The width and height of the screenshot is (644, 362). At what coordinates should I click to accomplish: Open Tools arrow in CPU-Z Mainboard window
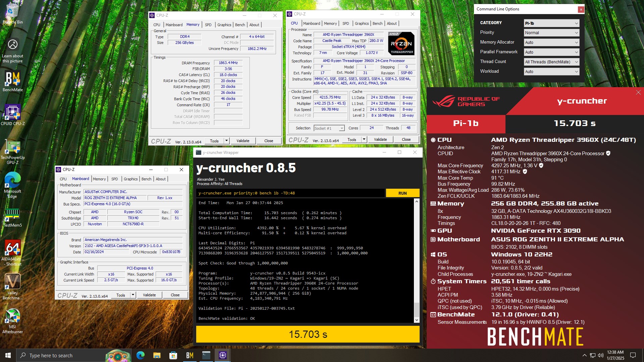pos(133,295)
